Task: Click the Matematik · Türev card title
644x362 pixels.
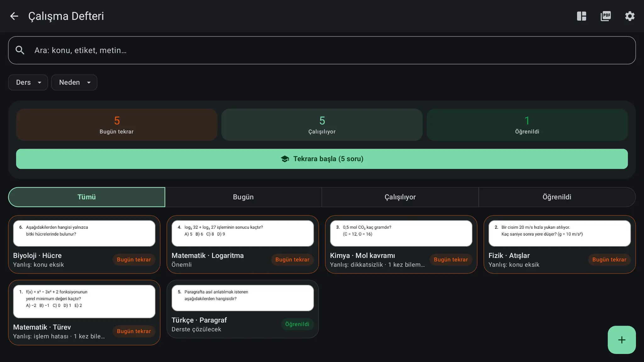Action: point(42,327)
